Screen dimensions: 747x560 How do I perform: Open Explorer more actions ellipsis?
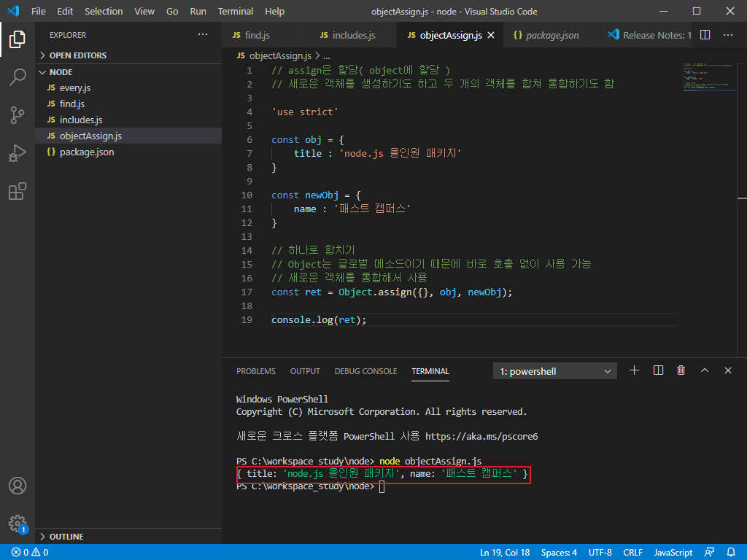click(203, 35)
